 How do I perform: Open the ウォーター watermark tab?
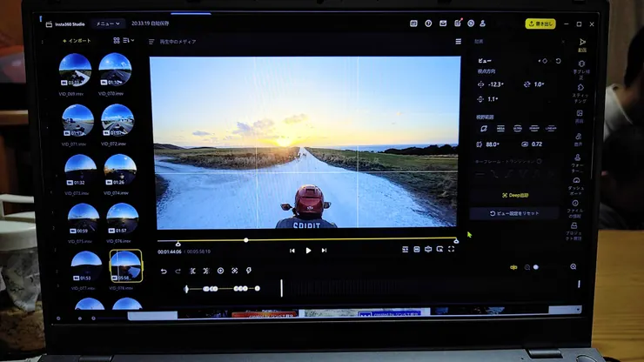click(x=578, y=163)
